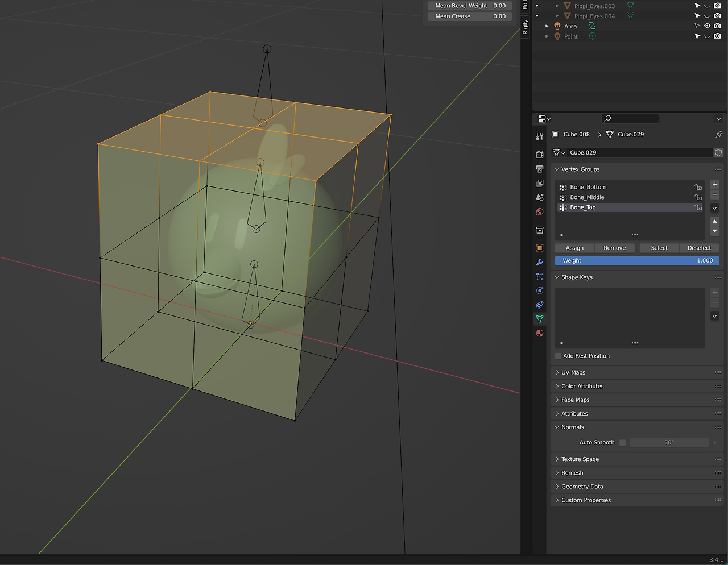Open the Render properties tab

coord(540,155)
